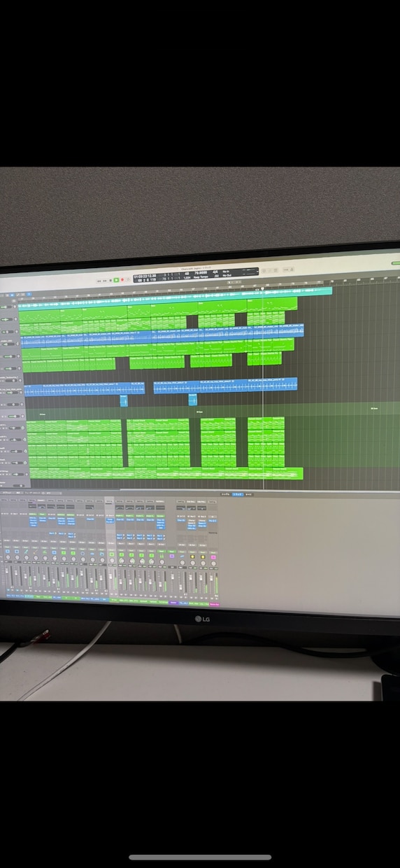Click the Fast Forward button in transport
Image resolution: width=400 pixels, height=868 pixels.
(103, 280)
